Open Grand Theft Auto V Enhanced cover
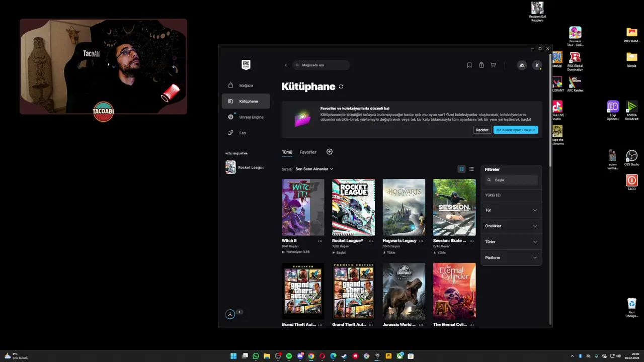This screenshot has width=644, height=362. pyautogui.click(x=303, y=291)
